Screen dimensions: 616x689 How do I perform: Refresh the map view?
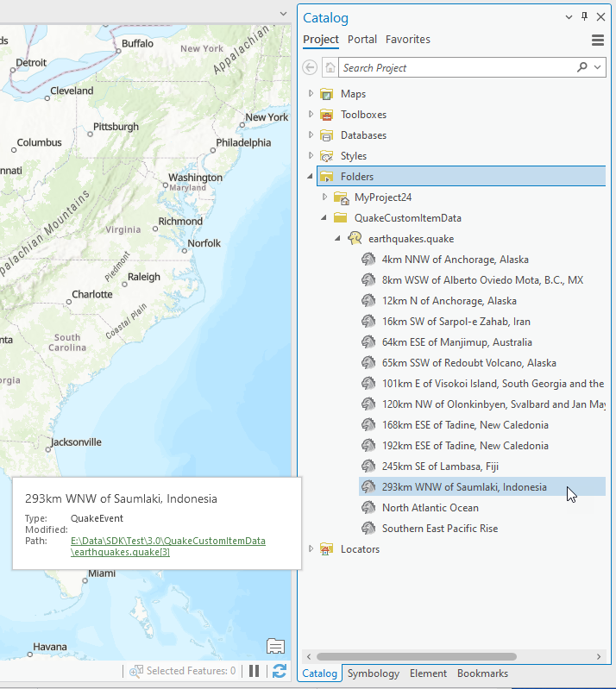point(279,671)
